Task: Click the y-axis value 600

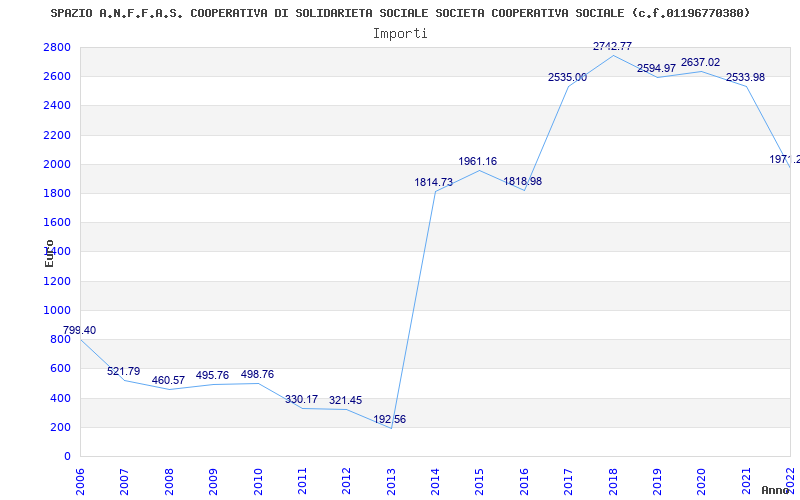Action: point(61,368)
